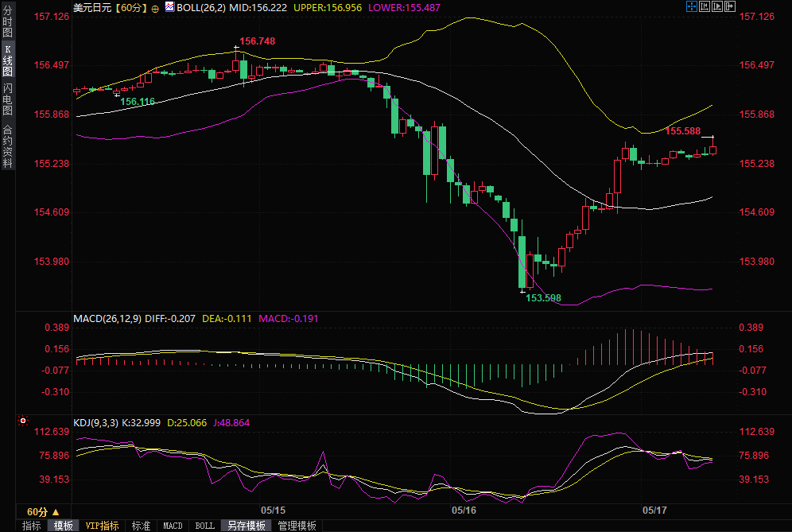
Task: Click the expand-panel arrow icon at top right
Action: (x=729, y=7)
